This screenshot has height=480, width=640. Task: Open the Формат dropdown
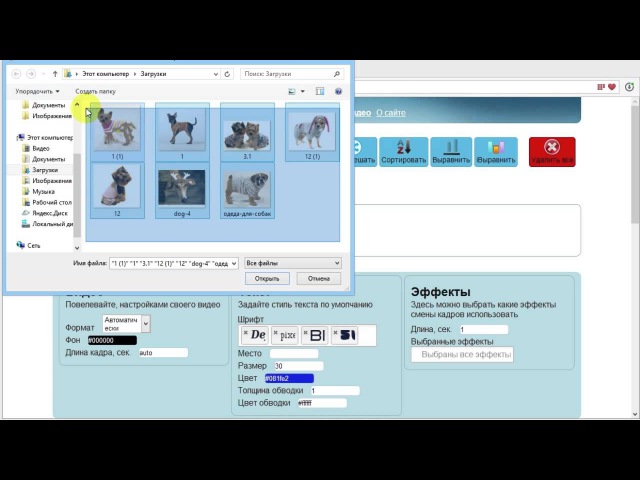(126, 324)
